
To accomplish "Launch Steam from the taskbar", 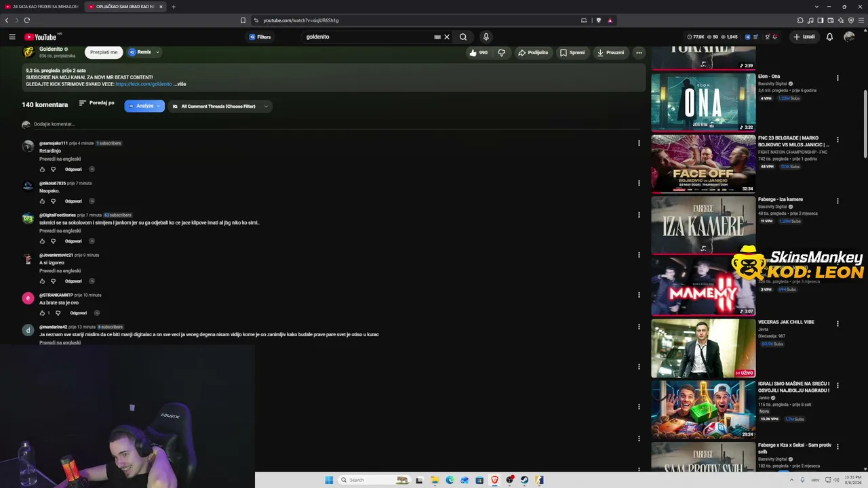I will (524, 480).
